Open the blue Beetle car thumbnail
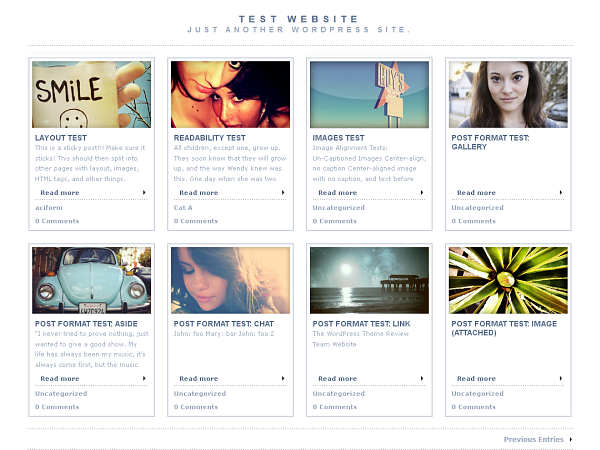Image resolution: width=600 pixels, height=450 pixels. (x=91, y=280)
